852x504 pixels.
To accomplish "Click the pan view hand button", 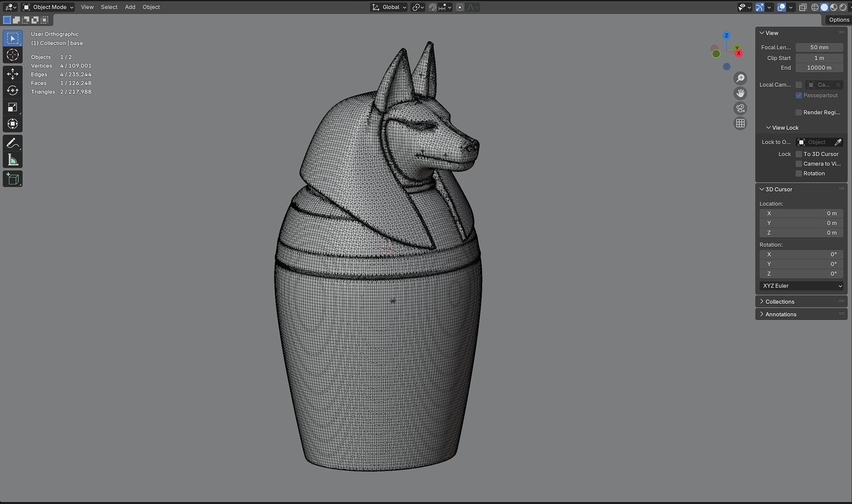I will click(740, 93).
